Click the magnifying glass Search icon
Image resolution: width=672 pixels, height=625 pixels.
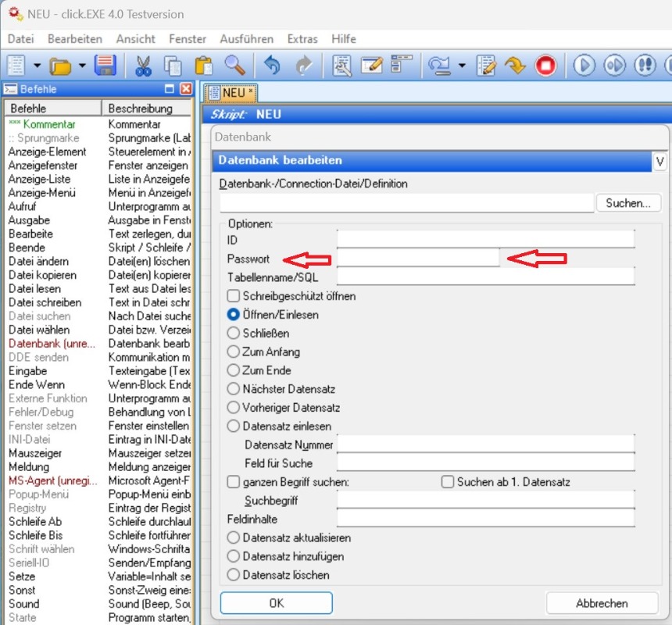click(x=234, y=66)
